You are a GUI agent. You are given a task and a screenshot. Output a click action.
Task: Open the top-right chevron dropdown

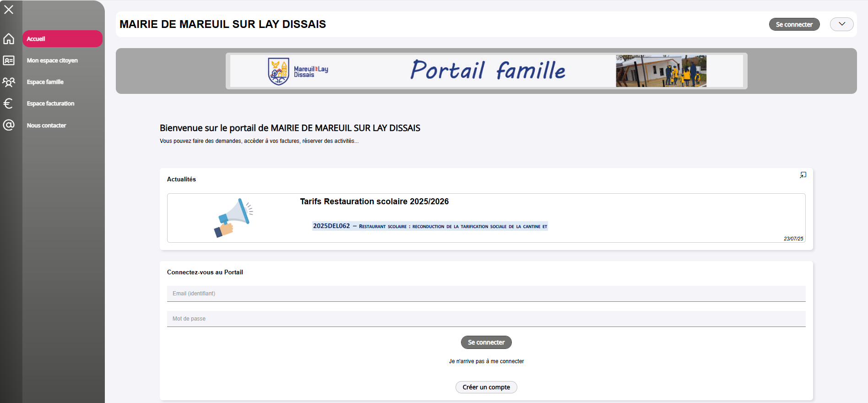coord(841,24)
